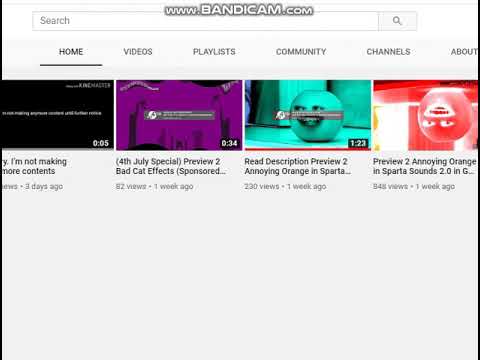Click the 1:23 duration badge
This screenshot has width=480, height=360.
click(x=358, y=143)
